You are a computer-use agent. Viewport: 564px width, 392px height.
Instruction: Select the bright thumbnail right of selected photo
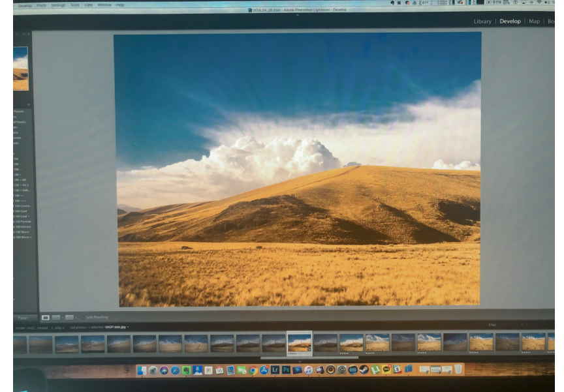pos(351,342)
